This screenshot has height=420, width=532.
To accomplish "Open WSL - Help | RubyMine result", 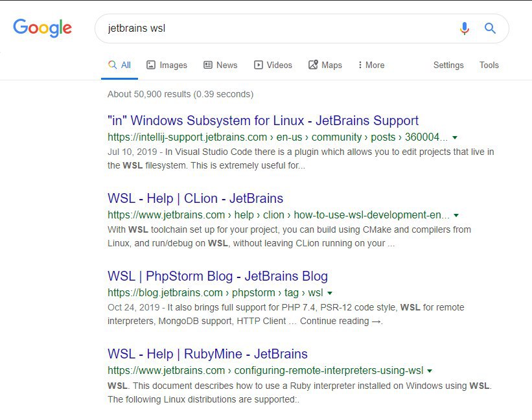I will pyautogui.click(x=207, y=354).
